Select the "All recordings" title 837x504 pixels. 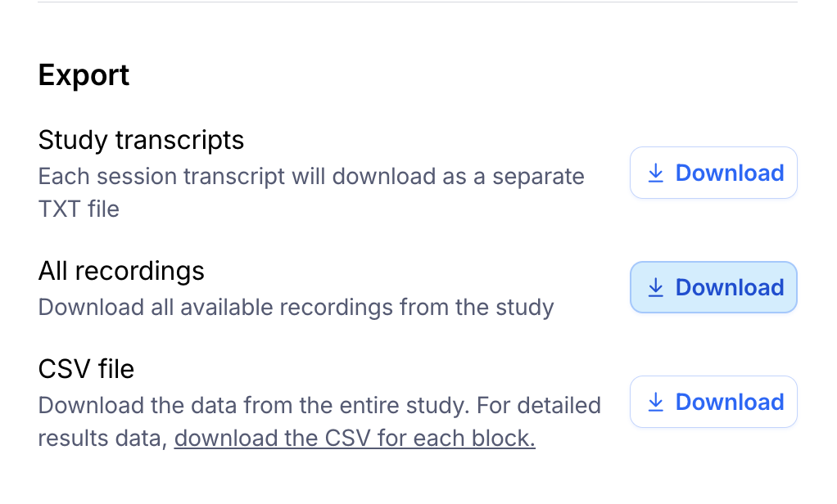tap(121, 271)
